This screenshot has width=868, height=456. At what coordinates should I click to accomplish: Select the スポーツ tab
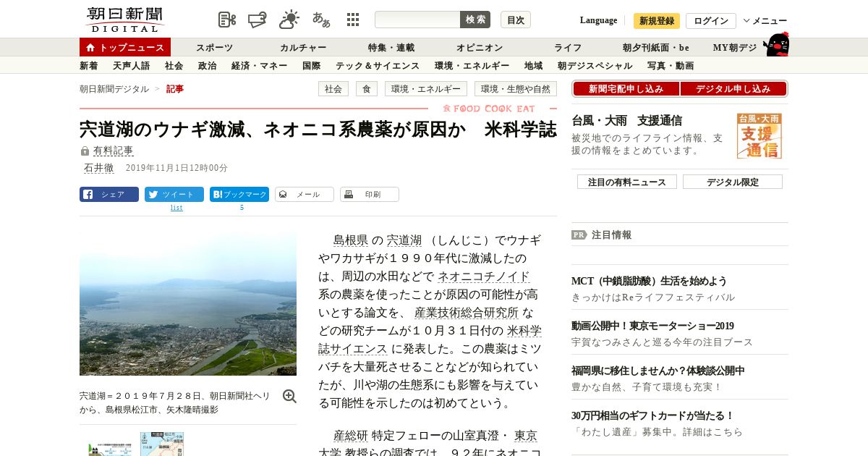pyautogui.click(x=214, y=48)
